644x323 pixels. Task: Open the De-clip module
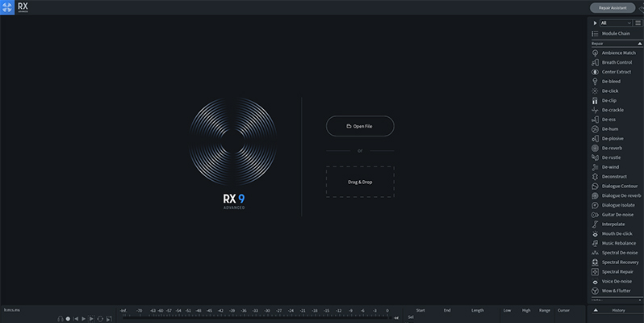tap(604, 100)
